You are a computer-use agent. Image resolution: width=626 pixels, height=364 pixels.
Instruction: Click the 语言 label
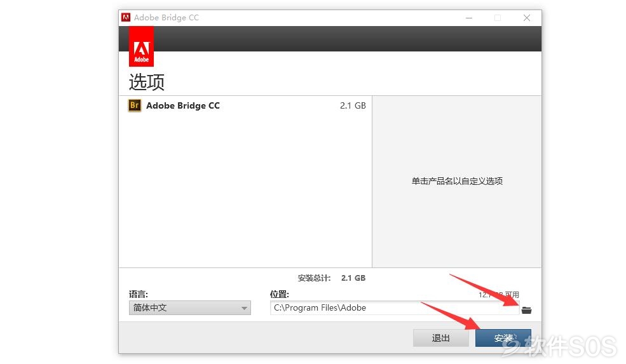tap(138, 294)
